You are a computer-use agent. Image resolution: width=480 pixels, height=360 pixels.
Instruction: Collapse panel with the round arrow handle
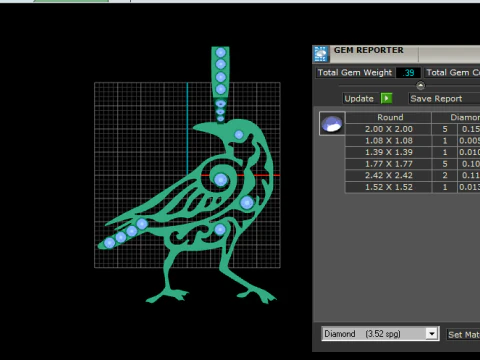(421, 86)
